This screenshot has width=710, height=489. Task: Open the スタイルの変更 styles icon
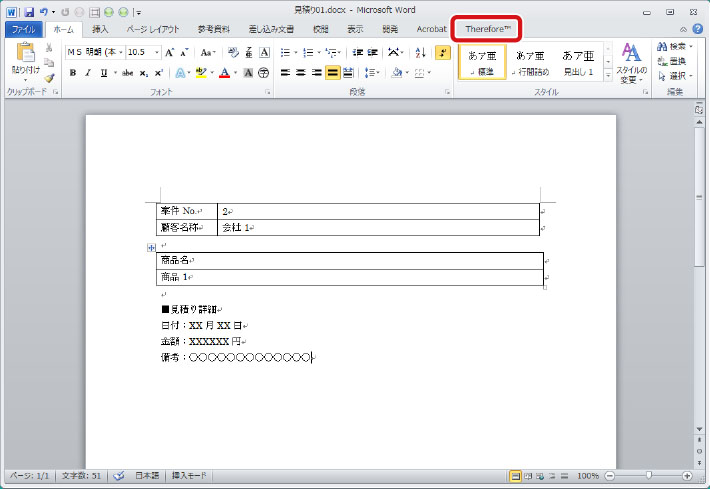pyautogui.click(x=630, y=62)
